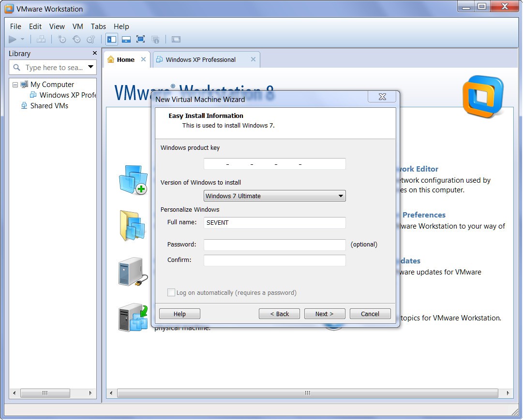Select My Computer in the Library tree
Screen dimensions: 523x420
click(52, 84)
